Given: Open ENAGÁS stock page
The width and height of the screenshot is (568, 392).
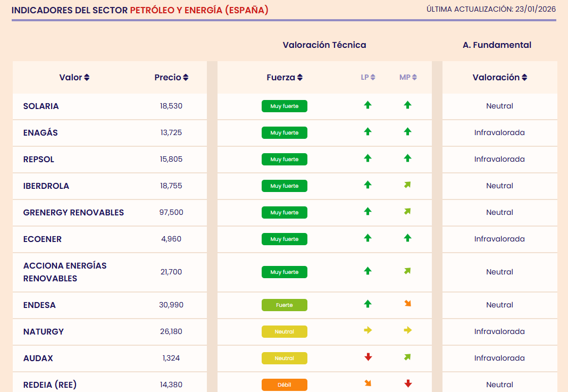Looking at the screenshot, I should pos(40,132).
